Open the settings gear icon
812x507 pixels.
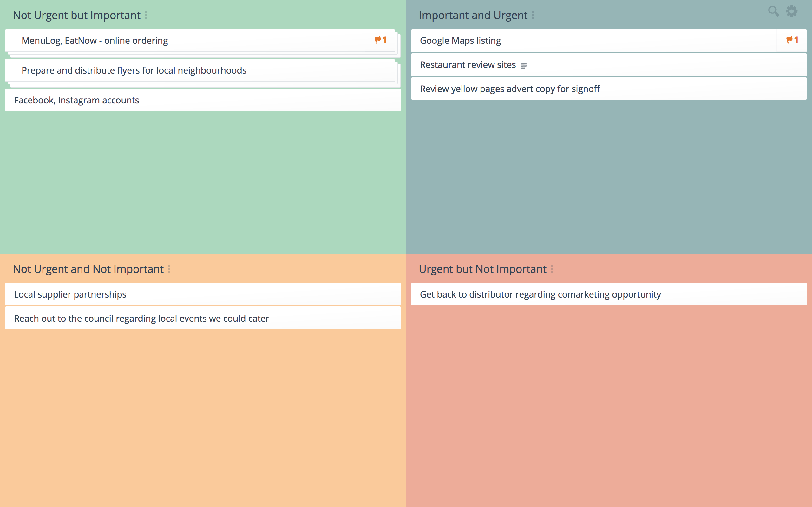[x=792, y=11]
